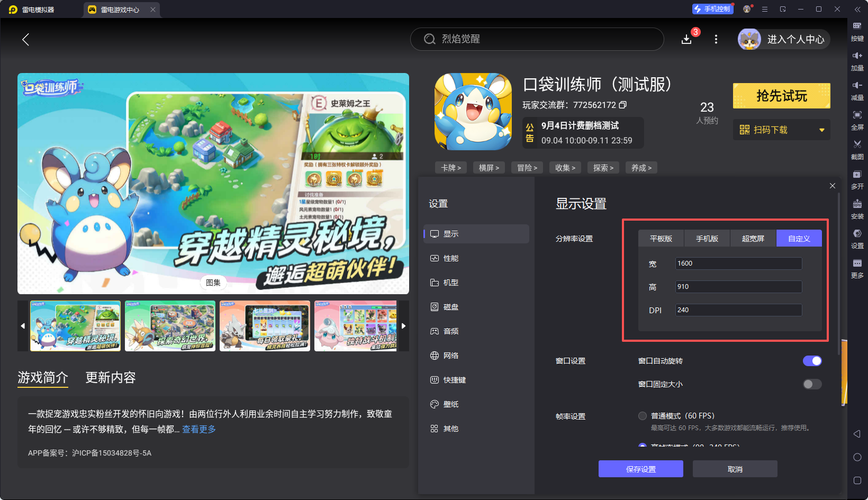Screen dimensions: 868x500
Task: Close the settings dialog
Action: coord(833,186)
